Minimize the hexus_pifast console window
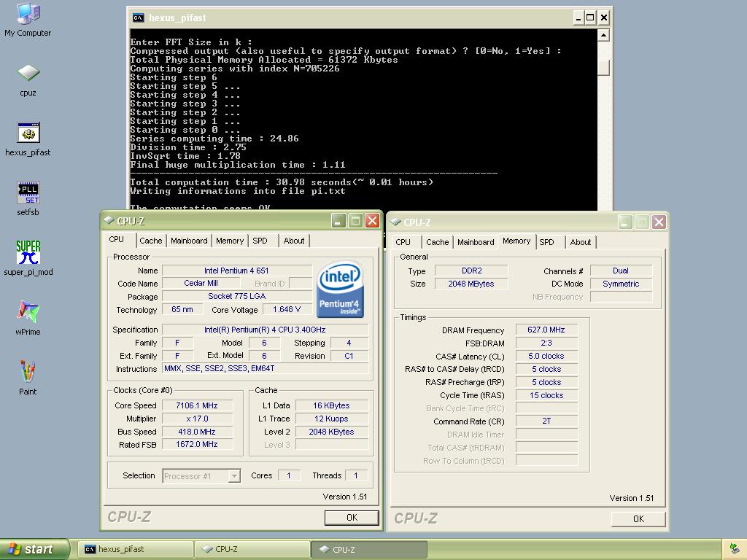Viewport: 747px width, 560px height. [x=578, y=18]
